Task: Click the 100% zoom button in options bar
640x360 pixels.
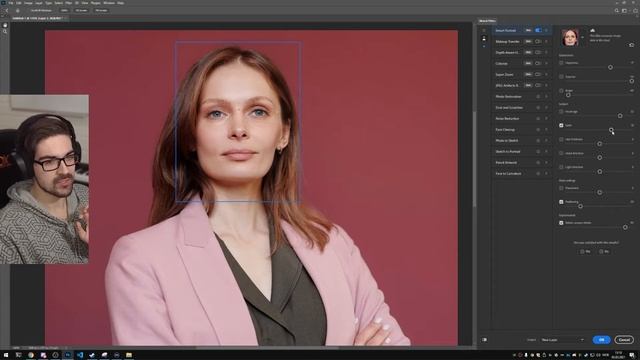Action: click(x=64, y=10)
